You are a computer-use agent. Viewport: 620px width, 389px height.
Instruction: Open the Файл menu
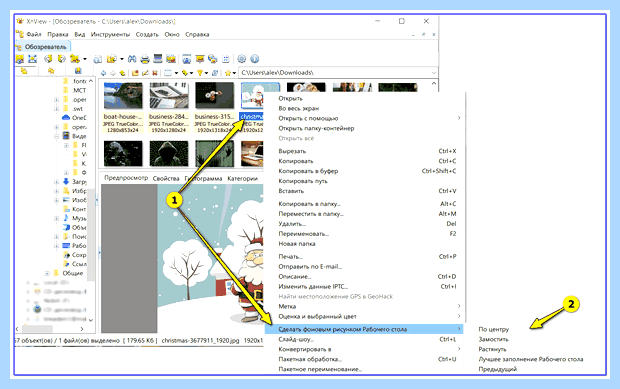click(x=34, y=35)
